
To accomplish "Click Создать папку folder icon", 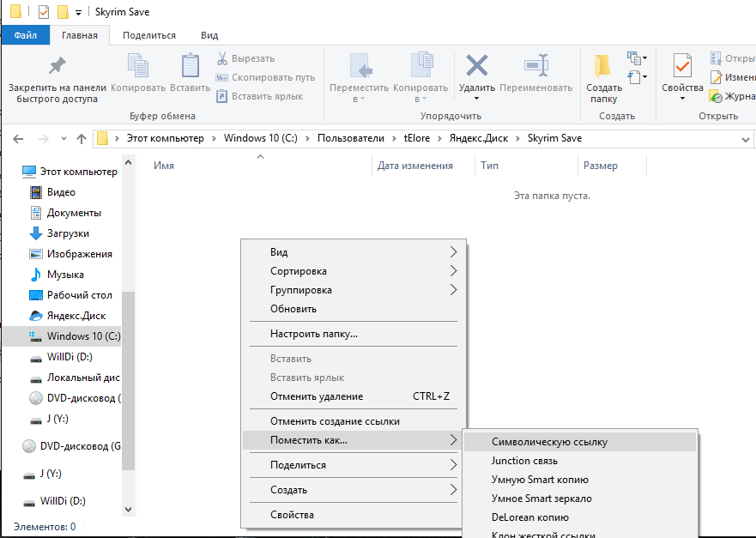I will tap(602, 65).
